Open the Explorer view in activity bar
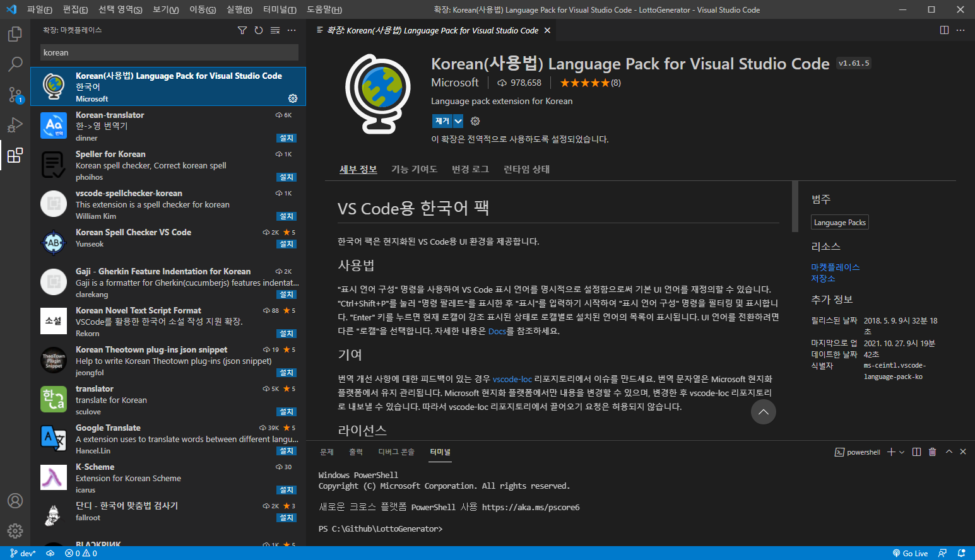This screenshot has width=975, height=560. (15, 33)
